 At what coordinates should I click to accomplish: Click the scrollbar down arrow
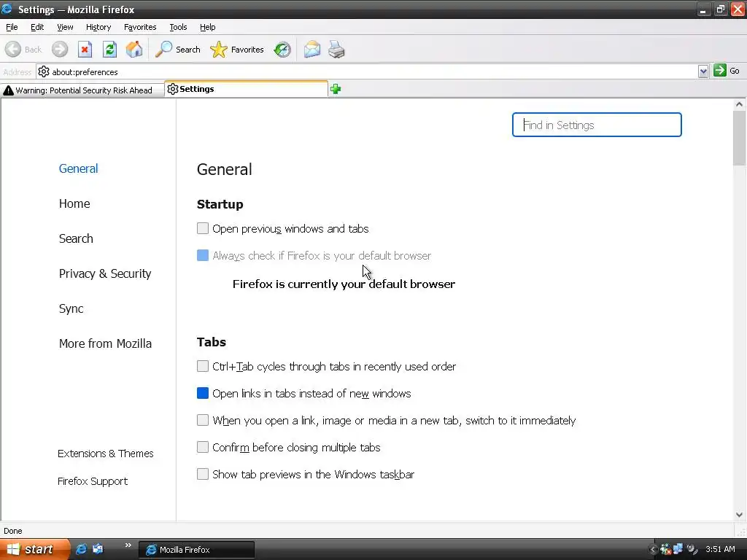[x=740, y=514]
